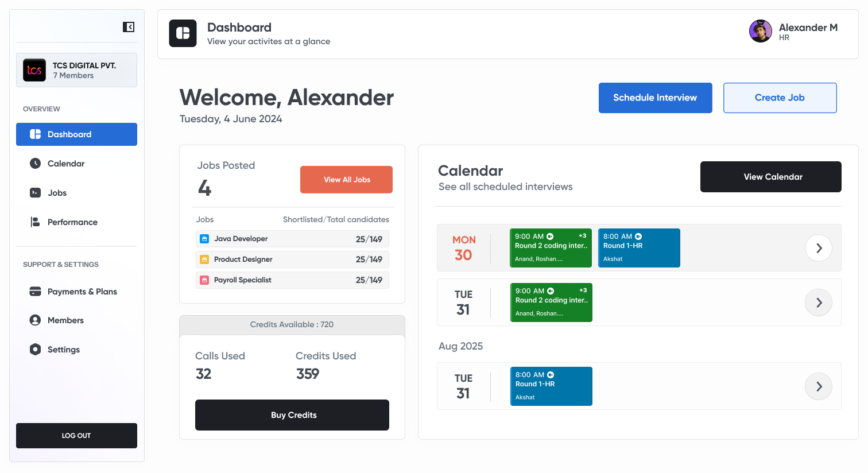Click the Java Developer job icon

pyautogui.click(x=204, y=238)
